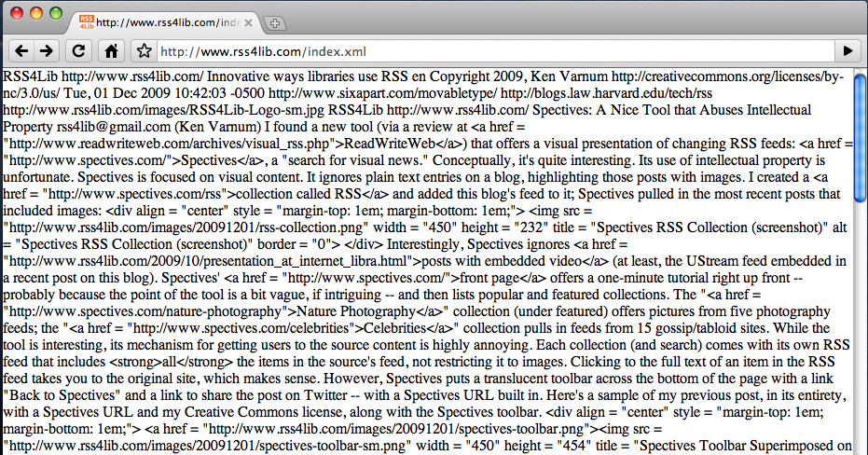The image size is (868, 455).
Task: Click the text "rss4lib@gmail.com"
Action: (114, 127)
